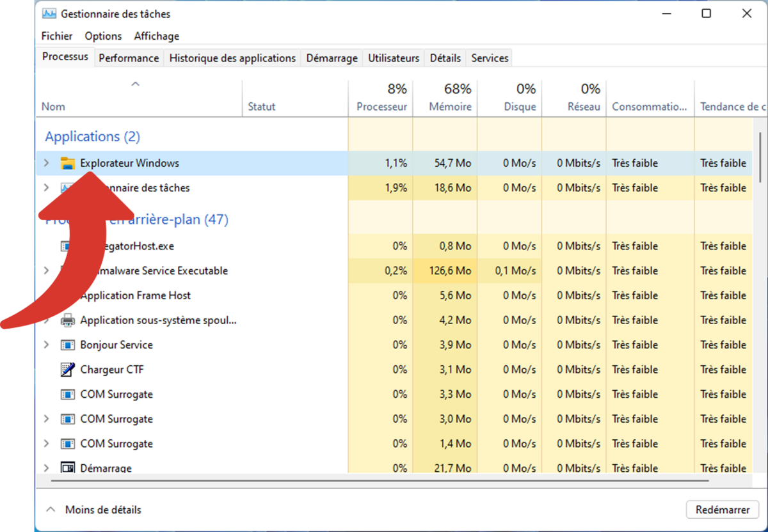768x532 pixels.
Task: Sort by Réseau 0% column header
Action: [x=575, y=98]
